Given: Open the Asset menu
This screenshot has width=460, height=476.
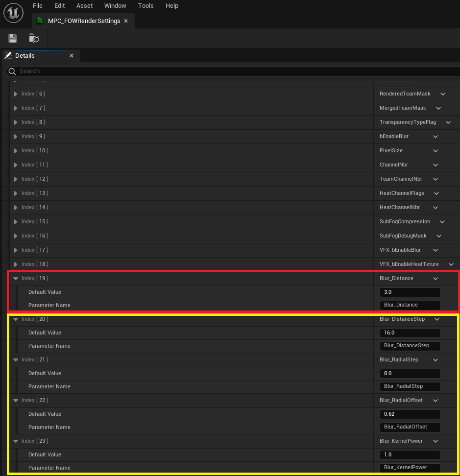Looking at the screenshot, I should click(x=84, y=6).
